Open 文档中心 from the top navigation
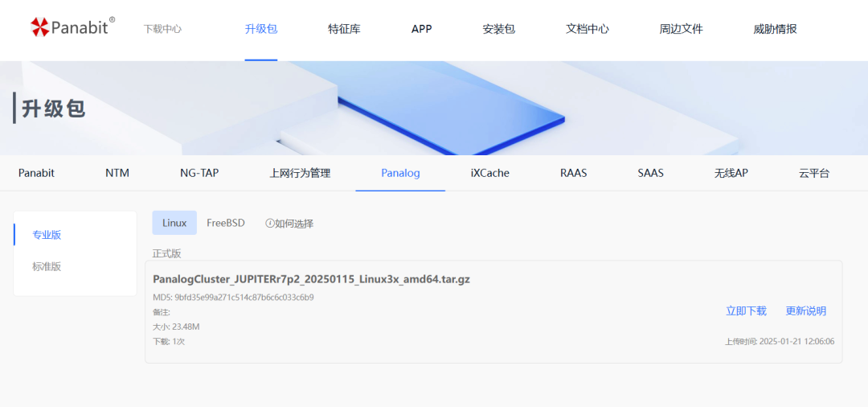 (x=588, y=29)
